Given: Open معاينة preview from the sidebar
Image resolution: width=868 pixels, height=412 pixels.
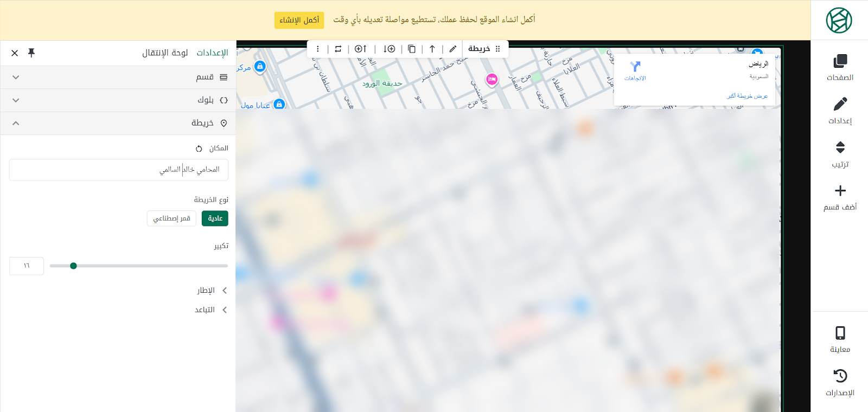Looking at the screenshot, I should point(840,339).
